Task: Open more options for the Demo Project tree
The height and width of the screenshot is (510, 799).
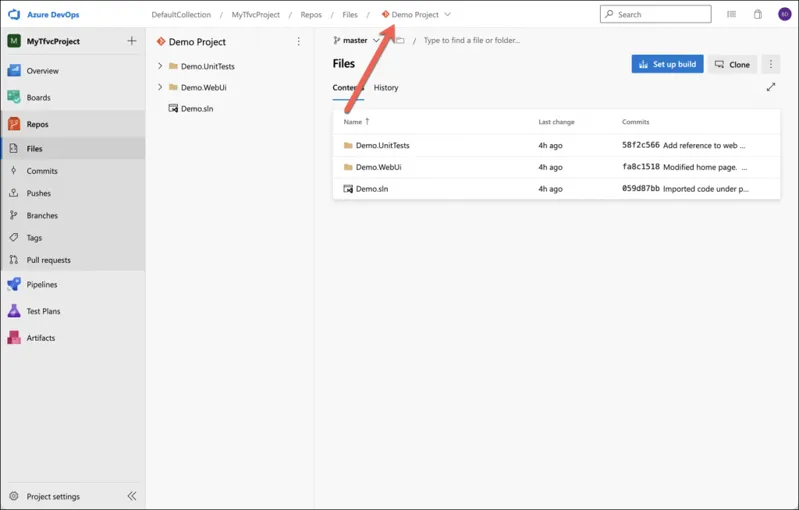Action: (299, 42)
